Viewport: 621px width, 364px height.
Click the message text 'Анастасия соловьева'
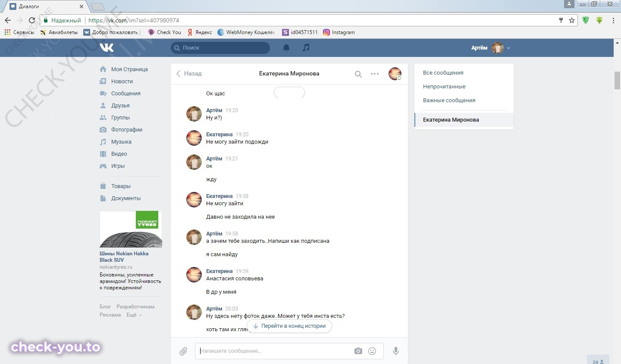click(x=235, y=279)
